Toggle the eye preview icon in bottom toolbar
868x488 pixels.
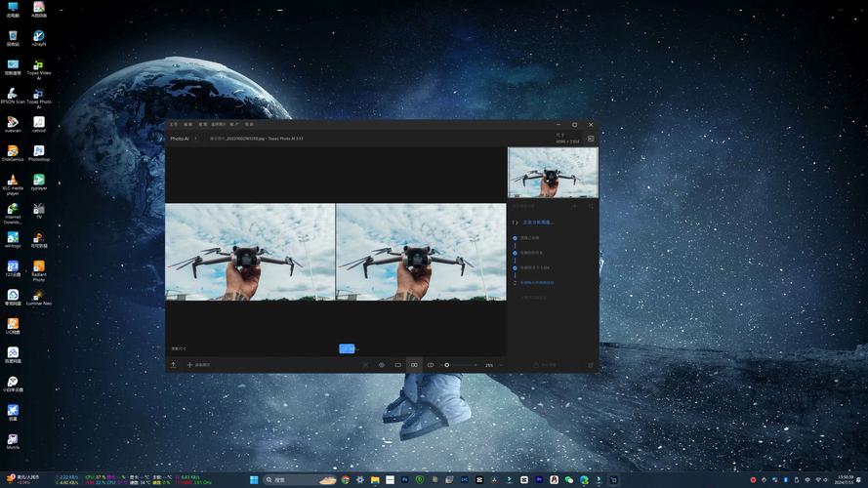coord(382,365)
